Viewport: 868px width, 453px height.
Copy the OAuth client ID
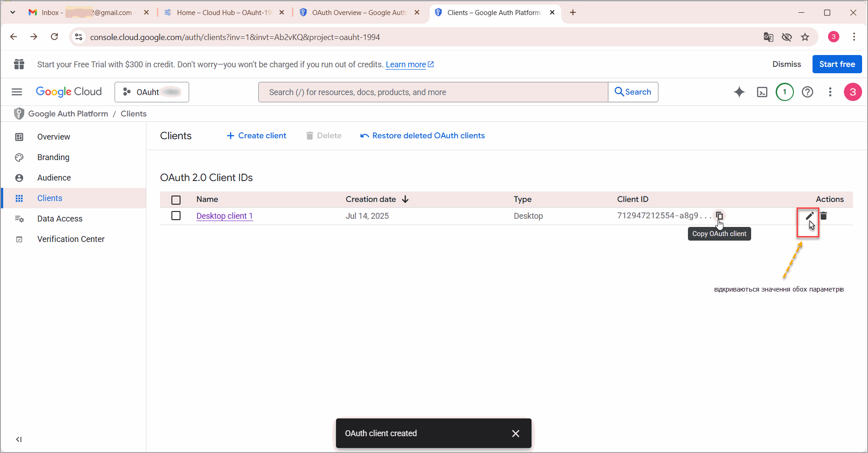(x=719, y=216)
